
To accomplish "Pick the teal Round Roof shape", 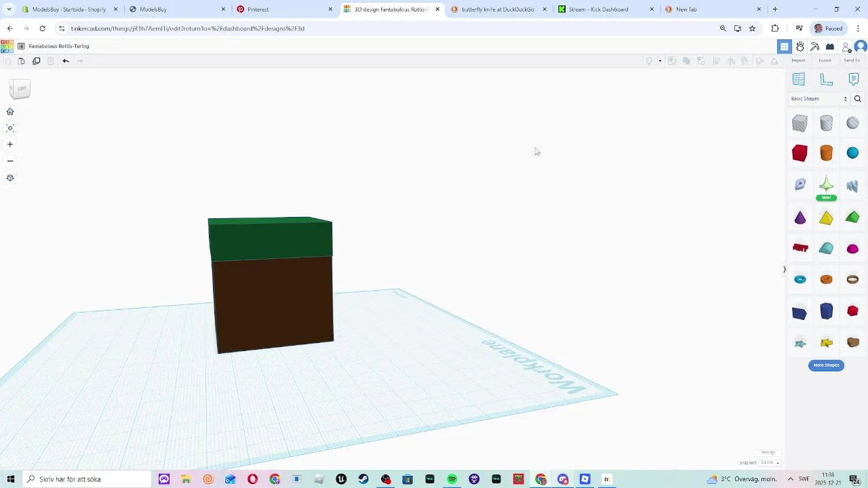I will 827,248.
